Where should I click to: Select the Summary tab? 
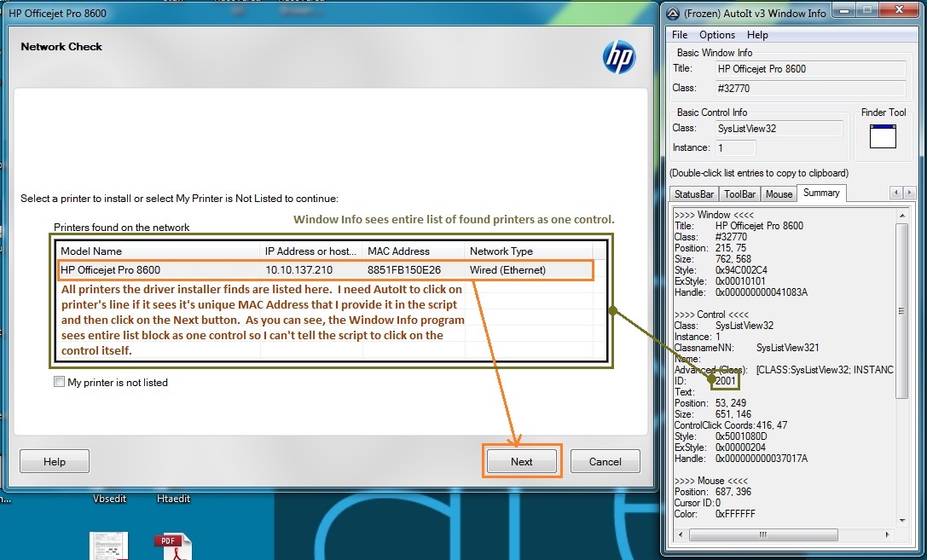[x=821, y=193]
